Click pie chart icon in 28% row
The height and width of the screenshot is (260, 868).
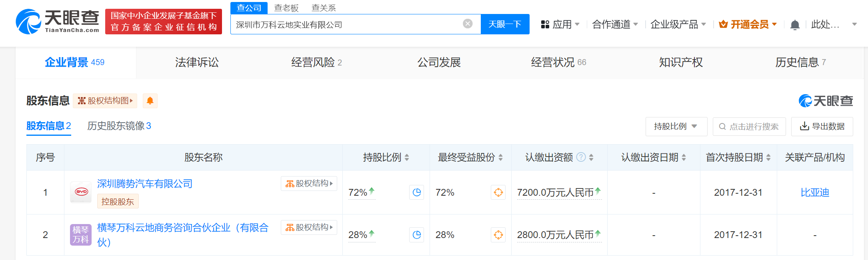(x=417, y=234)
